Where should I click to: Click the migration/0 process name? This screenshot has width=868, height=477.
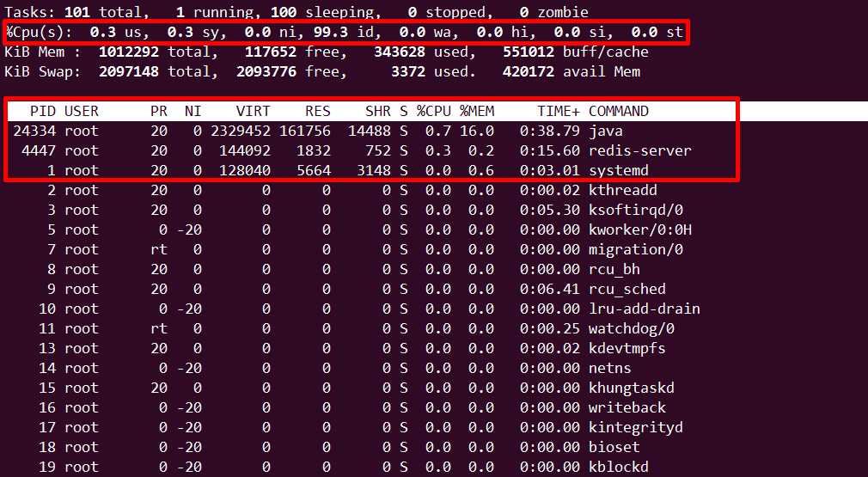(x=635, y=249)
